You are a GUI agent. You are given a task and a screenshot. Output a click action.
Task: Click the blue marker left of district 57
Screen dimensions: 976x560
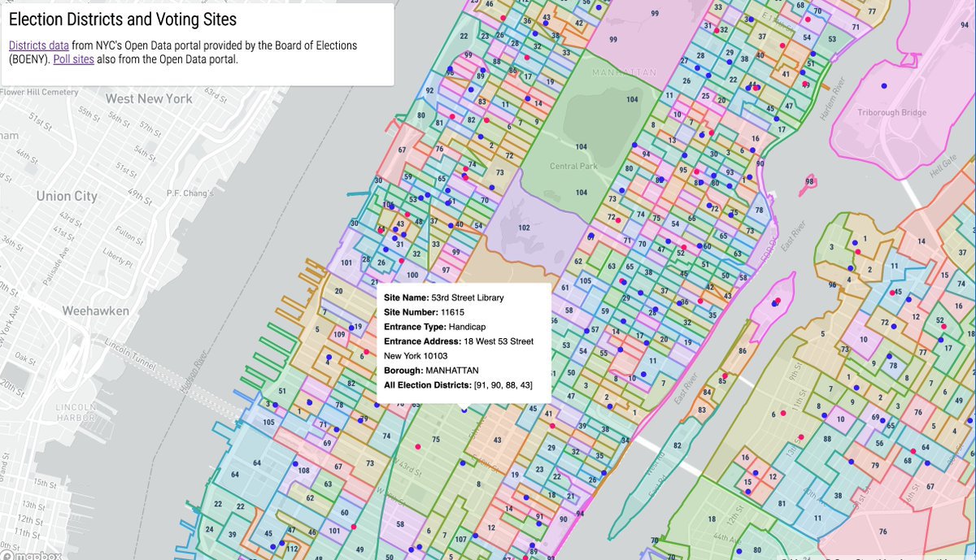pos(586,329)
